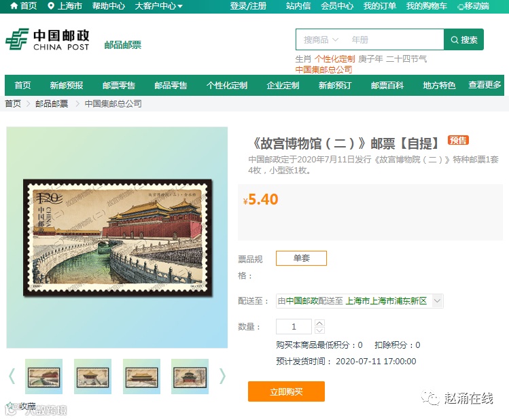
Task: Open 站内信 link
Action: 298,6
